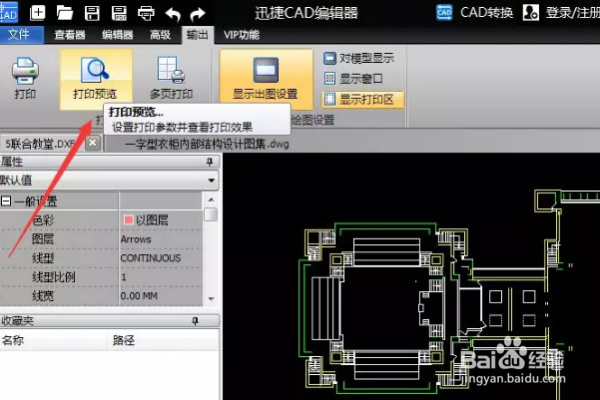Click the 打印 printer ribbon icon
The height and width of the screenshot is (400, 600).
[x=25, y=78]
